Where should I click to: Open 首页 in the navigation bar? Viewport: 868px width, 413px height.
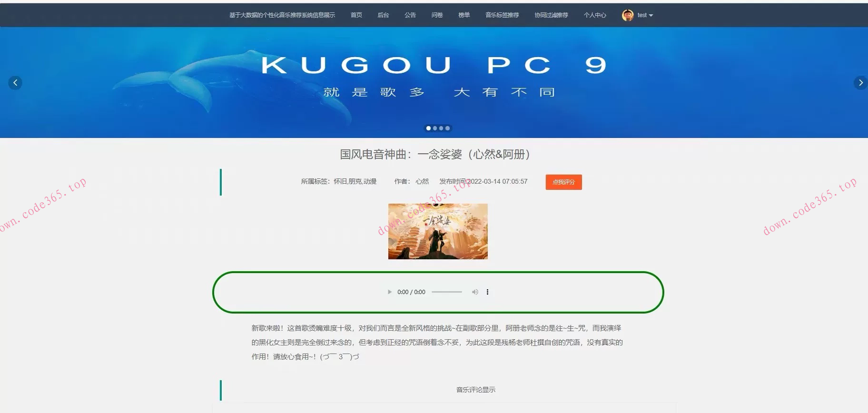(x=356, y=15)
